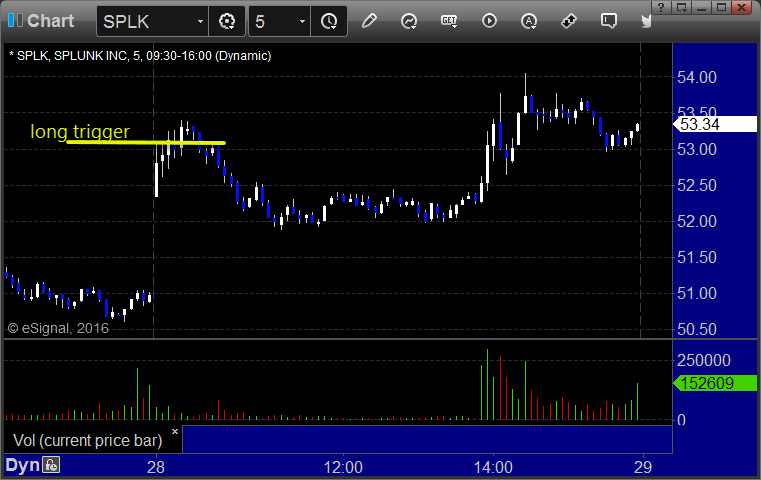Expand the interval 5 dropdown arrow
Screen dimensions: 761x480
pos(302,21)
